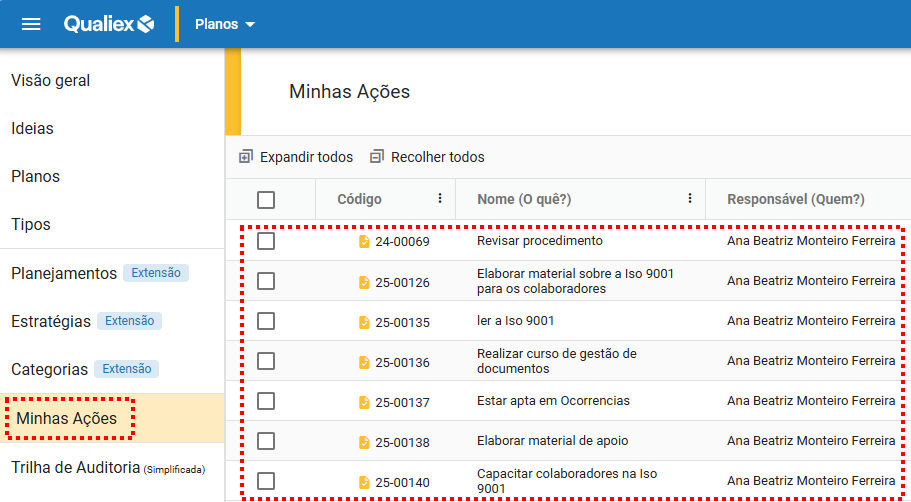Click the Expandir todos plus icon
Screen dimensions: 911x502
click(246, 157)
